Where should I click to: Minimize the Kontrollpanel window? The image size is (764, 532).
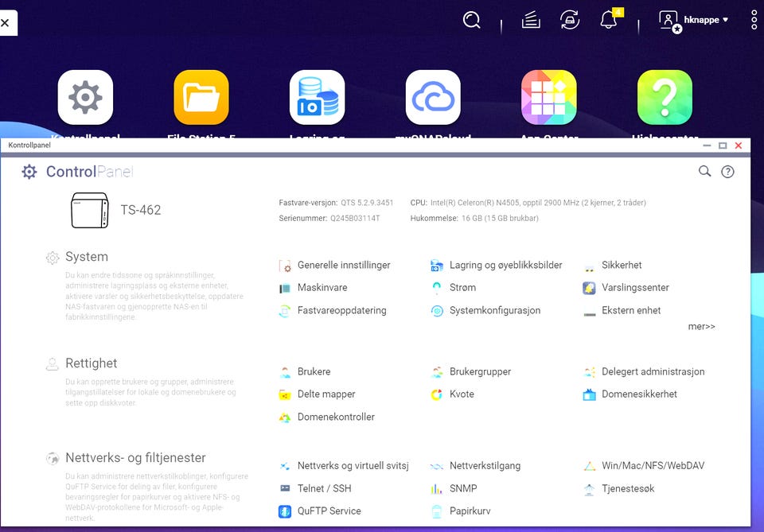pyautogui.click(x=707, y=146)
